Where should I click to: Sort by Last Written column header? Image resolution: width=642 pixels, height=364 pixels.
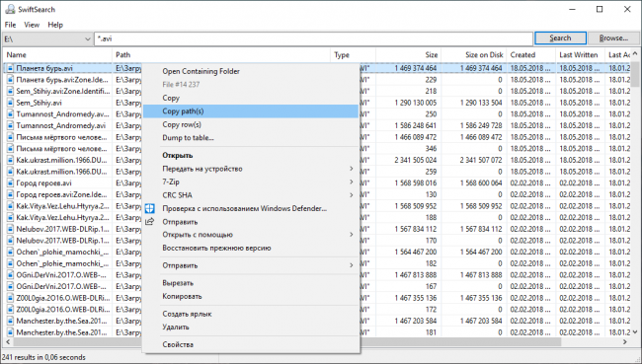(x=580, y=55)
